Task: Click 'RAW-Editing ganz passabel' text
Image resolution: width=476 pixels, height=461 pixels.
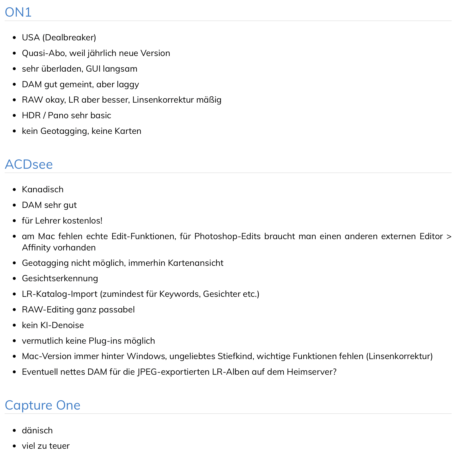Action: click(x=78, y=310)
